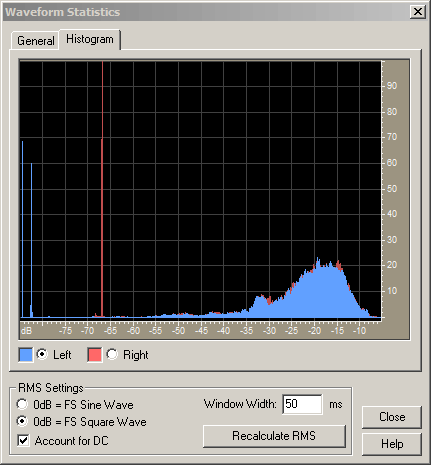
Task: Toggle the Account for DC checkbox
Action: point(23,440)
